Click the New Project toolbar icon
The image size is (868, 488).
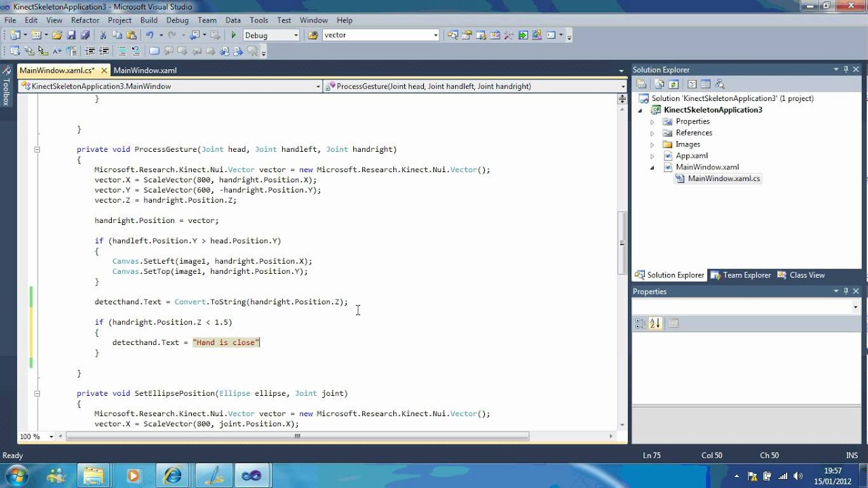[15, 35]
